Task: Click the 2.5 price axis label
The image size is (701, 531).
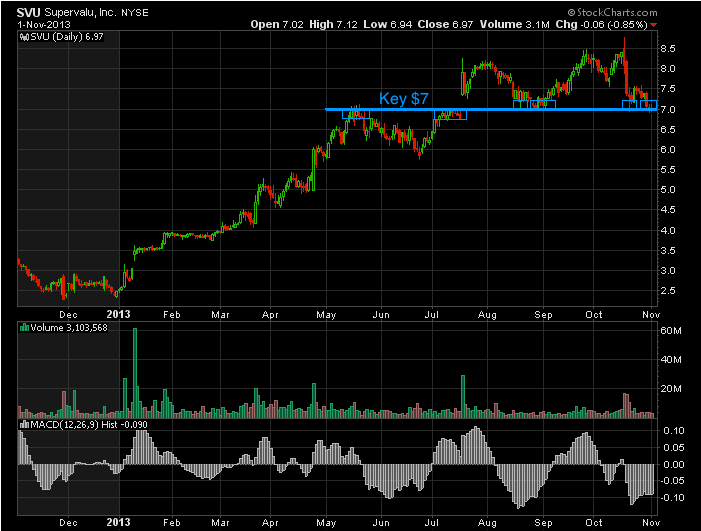Action: (x=668, y=291)
